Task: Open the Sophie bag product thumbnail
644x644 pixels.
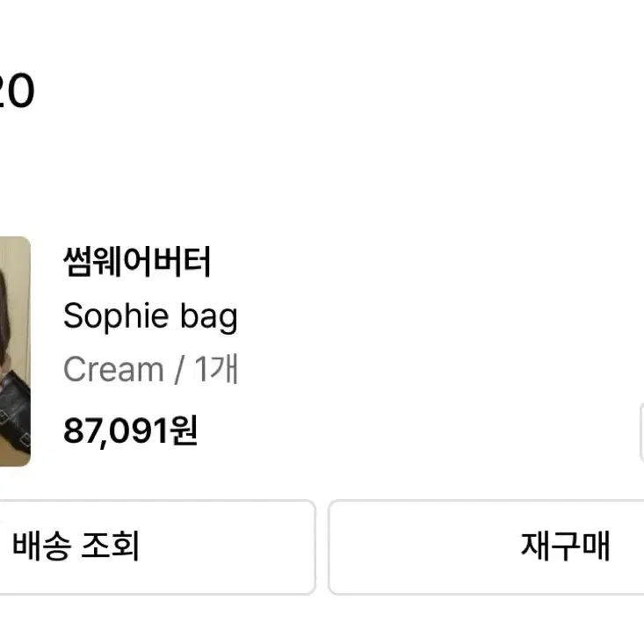Action: [x=15, y=351]
